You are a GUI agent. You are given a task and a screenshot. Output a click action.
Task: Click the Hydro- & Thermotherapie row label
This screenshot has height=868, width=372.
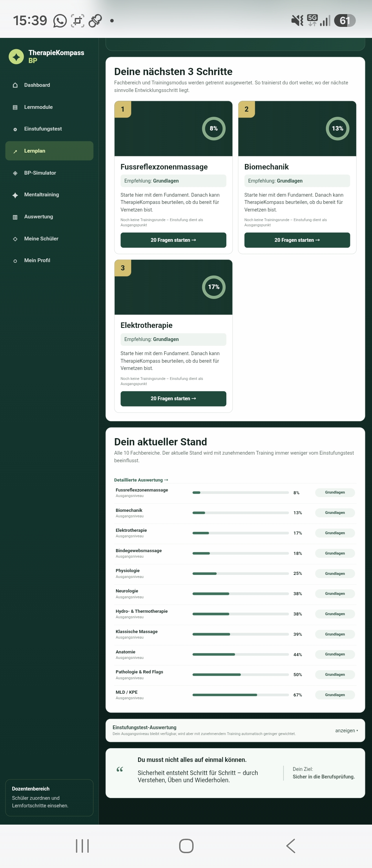(142, 611)
